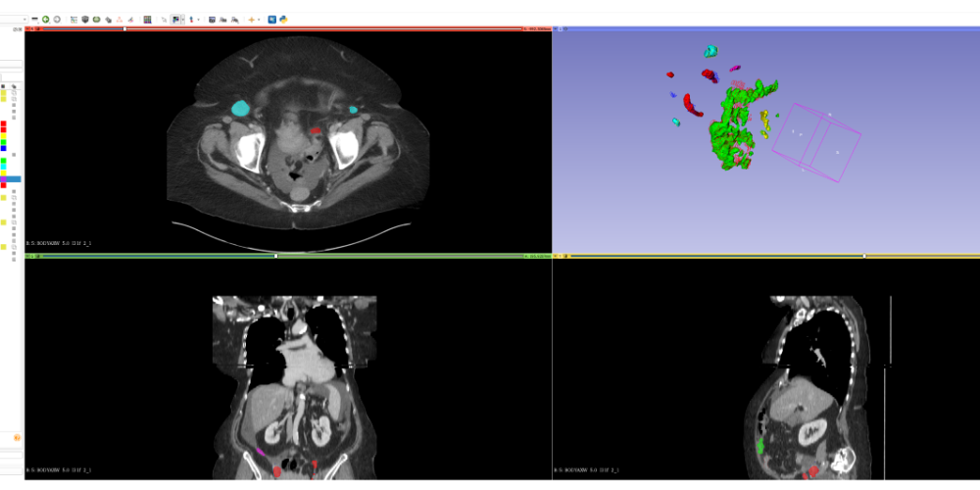Open the Segment Editor module icon

(130, 20)
